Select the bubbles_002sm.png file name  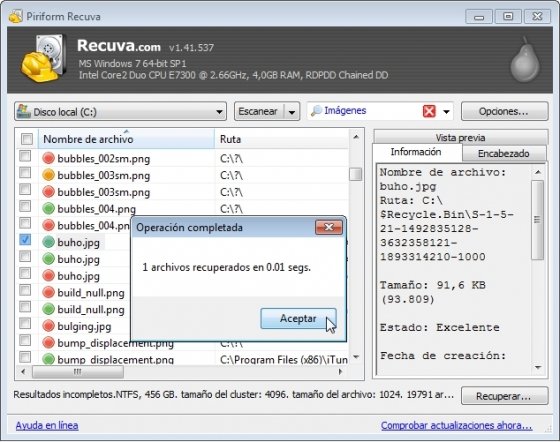point(104,159)
